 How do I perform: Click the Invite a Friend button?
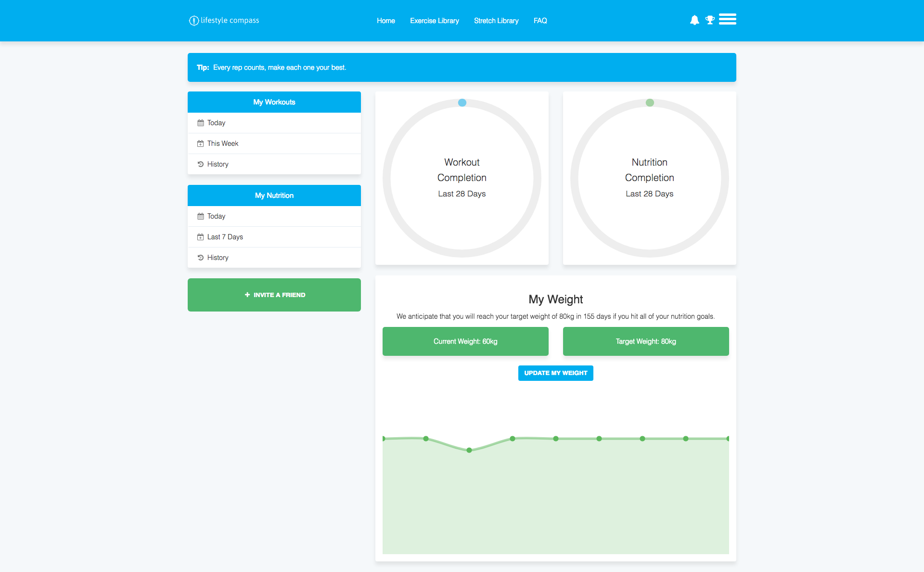pyautogui.click(x=274, y=295)
